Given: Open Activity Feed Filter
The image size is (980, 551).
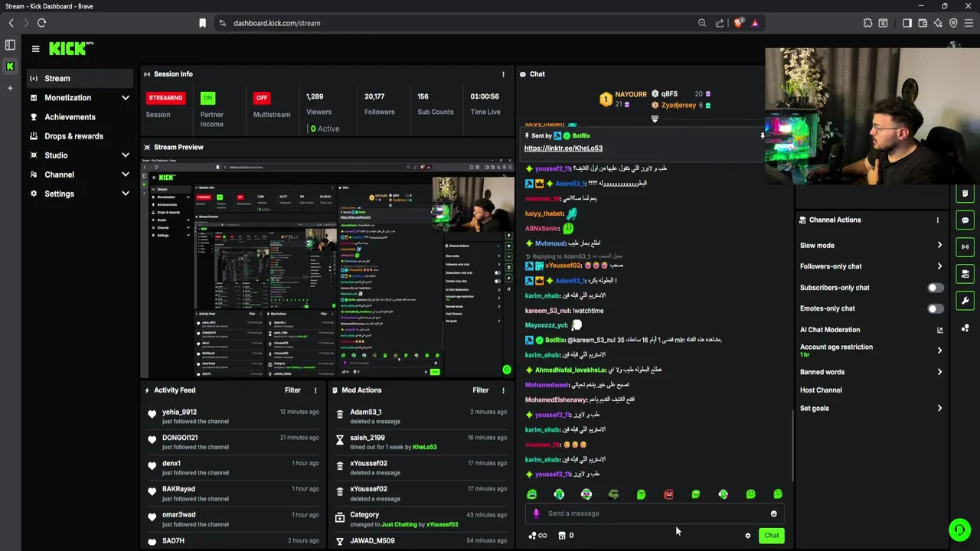Looking at the screenshot, I should click(x=292, y=390).
